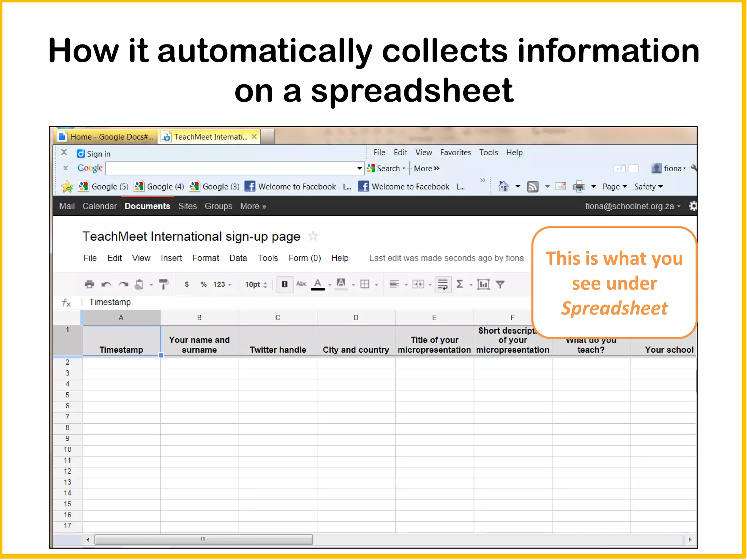Format as currency with dollar icon

187,284
